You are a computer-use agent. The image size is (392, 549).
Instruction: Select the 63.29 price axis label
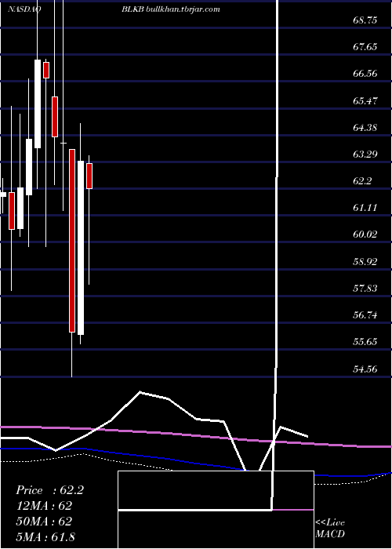click(365, 154)
